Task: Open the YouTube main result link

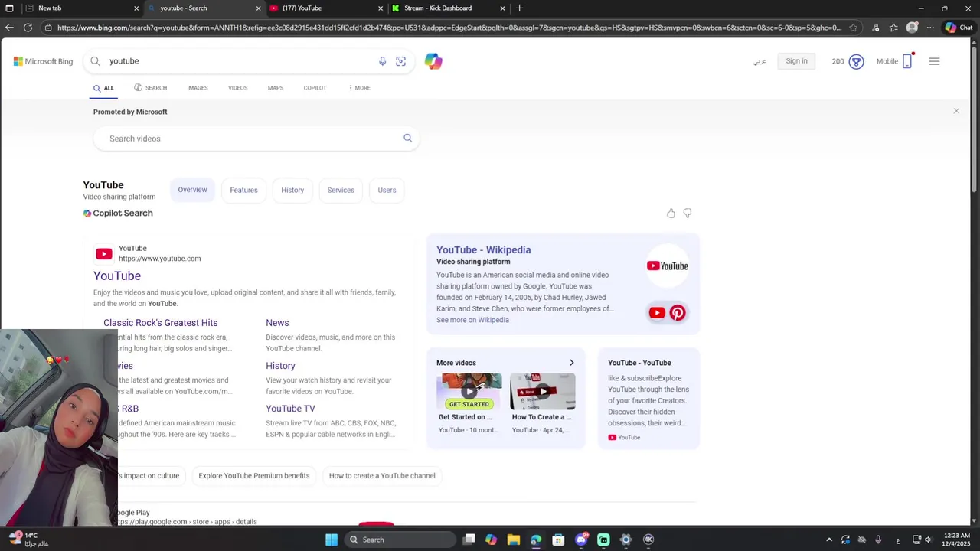Action: [x=117, y=275]
